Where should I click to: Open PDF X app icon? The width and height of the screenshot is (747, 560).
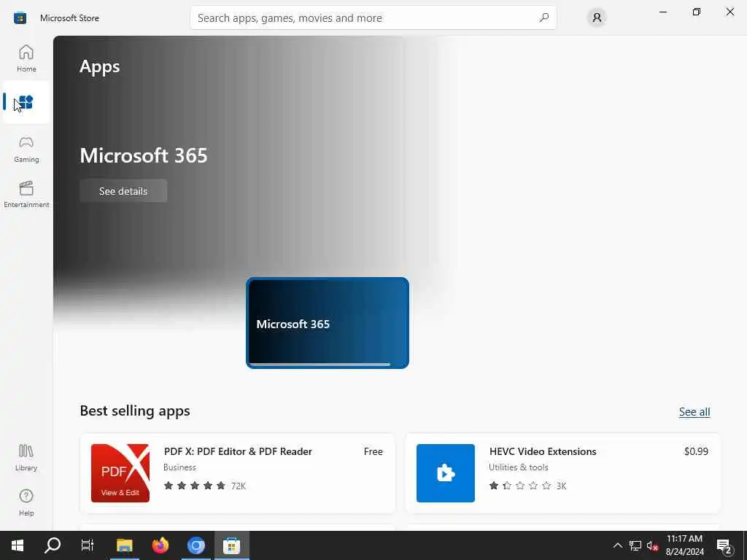pos(120,472)
